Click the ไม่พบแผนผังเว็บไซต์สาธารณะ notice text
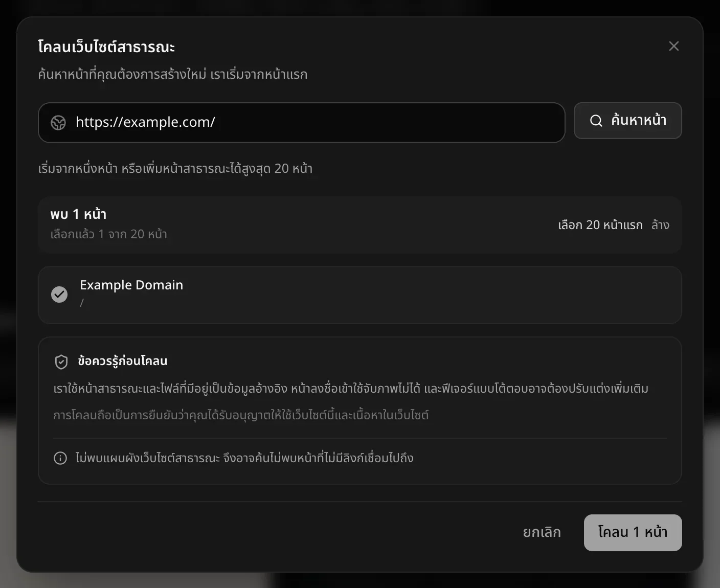The height and width of the screenshot is (588, 720). [x=244, y=458]
